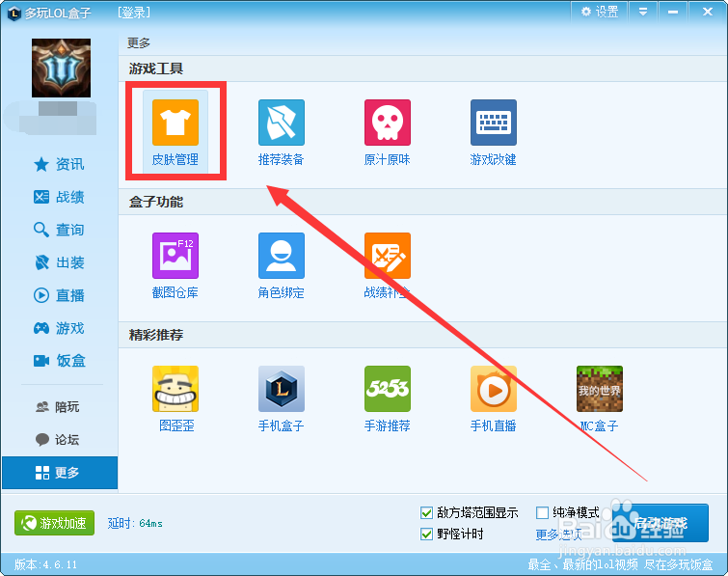Click the 延时: 64ms latency text

[135, 524]
